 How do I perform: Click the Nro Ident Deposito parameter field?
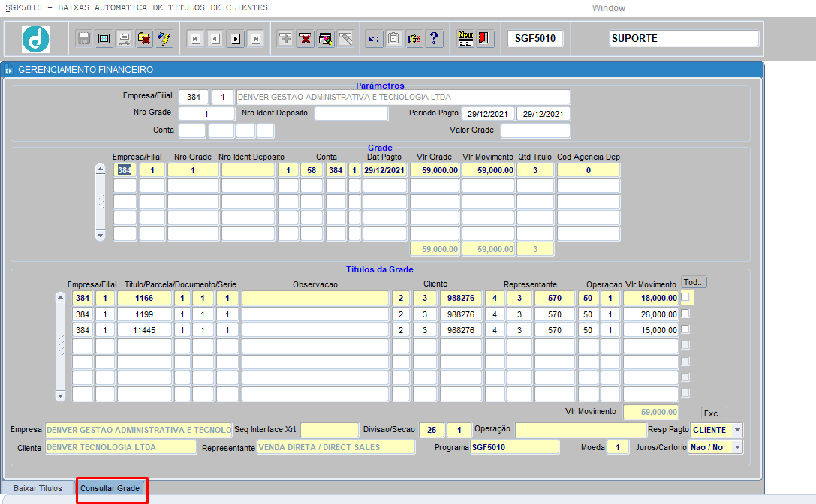[x=351, y=114]
